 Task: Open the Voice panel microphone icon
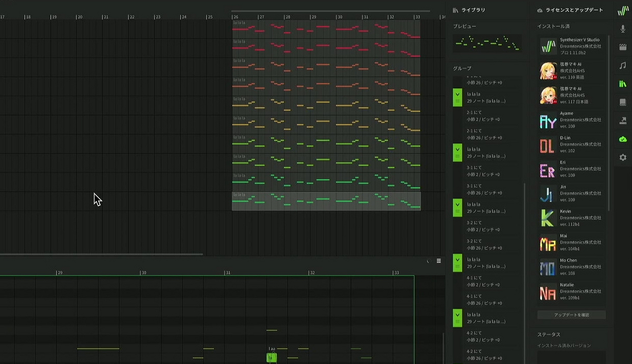[x=623, y=28]
